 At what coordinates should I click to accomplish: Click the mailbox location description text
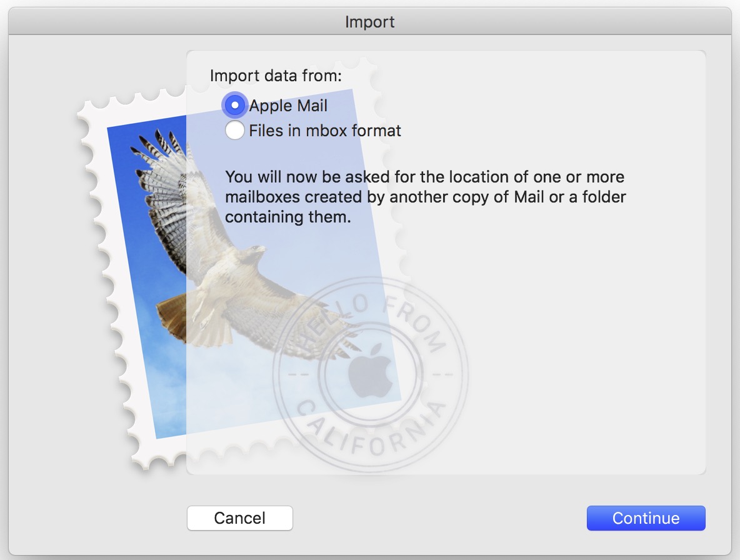425,197
